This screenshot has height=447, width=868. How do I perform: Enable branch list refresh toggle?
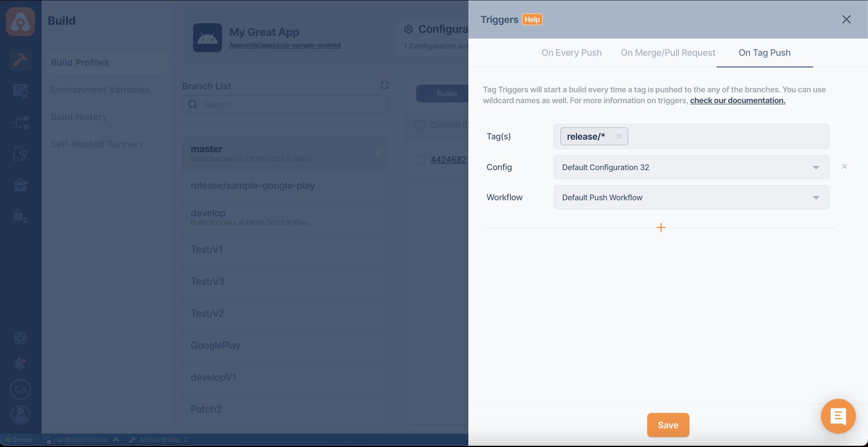coord(385,86)
